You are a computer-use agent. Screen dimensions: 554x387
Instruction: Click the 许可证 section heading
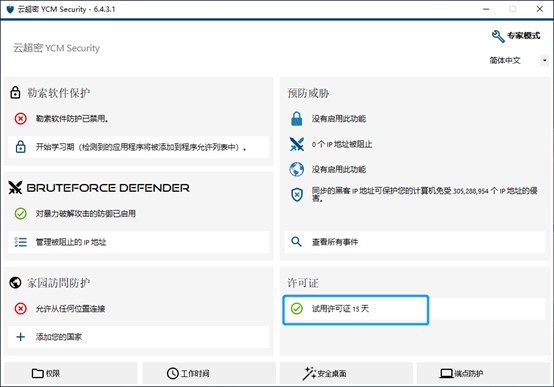(x=303, y=283)
